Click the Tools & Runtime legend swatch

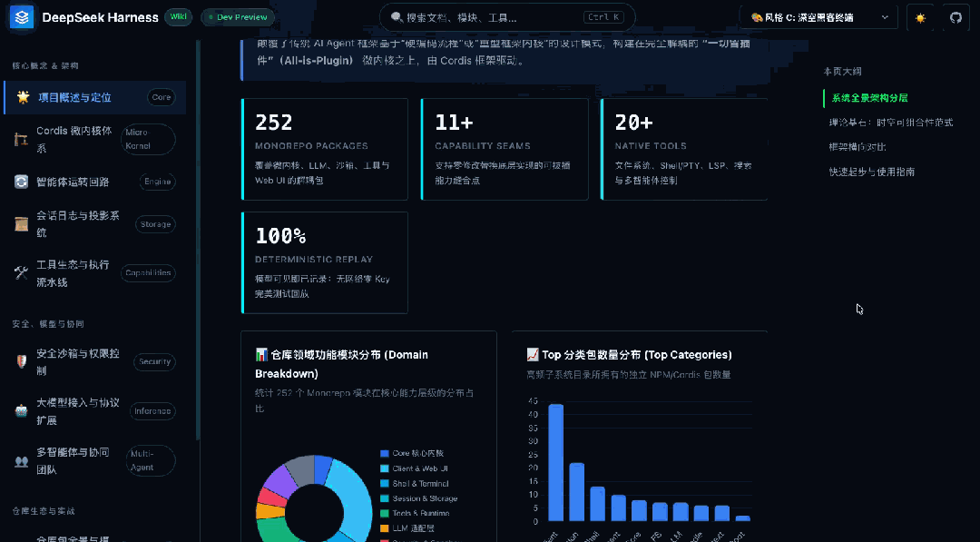385,513
